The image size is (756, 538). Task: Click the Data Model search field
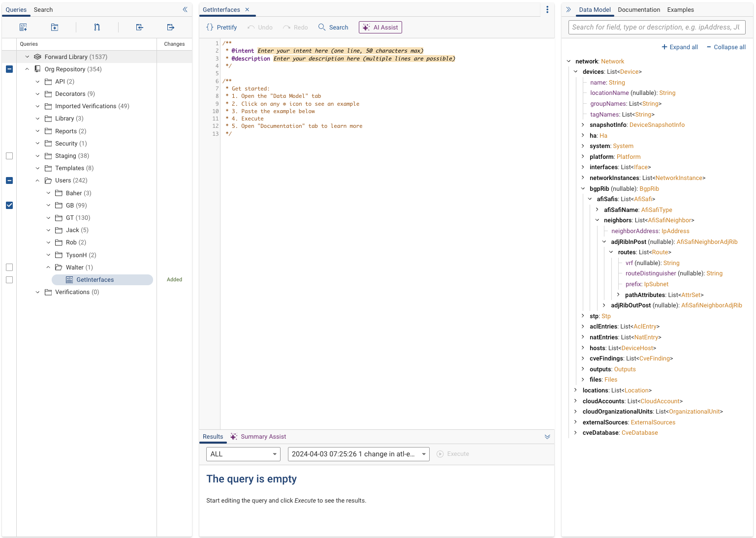click(657, 28)
